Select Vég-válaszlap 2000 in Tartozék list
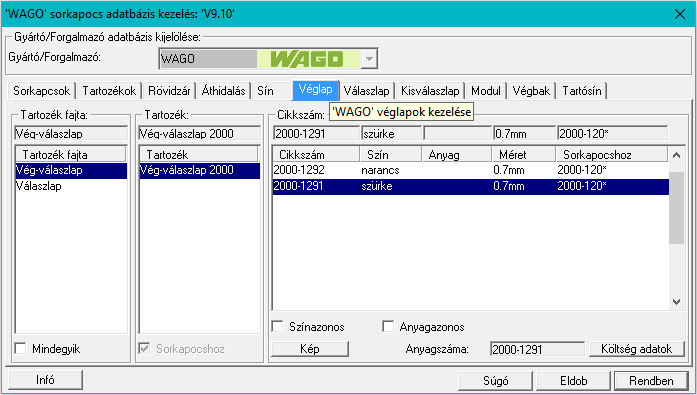Viewport: 697px width, 395px height. pyautogui.click(x=200, y=170)
